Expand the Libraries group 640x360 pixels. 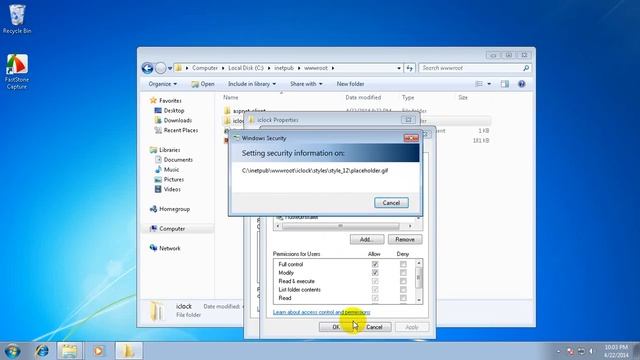[x=165, y=150]
